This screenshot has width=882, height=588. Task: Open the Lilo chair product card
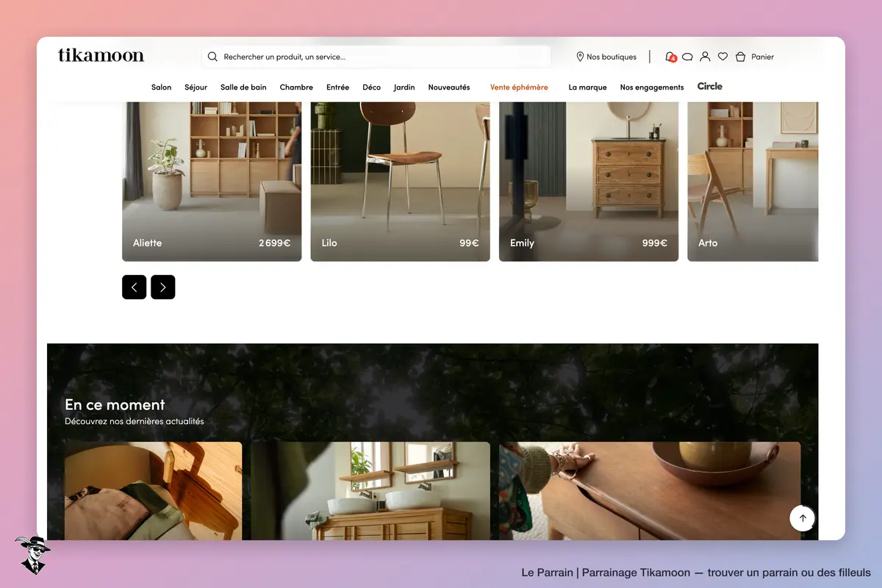pyautogui.click(x=401, y=182)
